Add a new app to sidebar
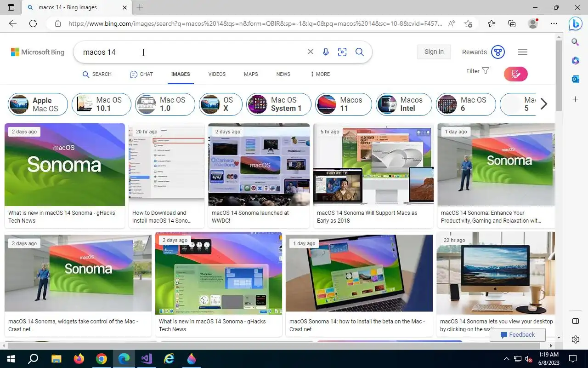 [x=575, y=99]
